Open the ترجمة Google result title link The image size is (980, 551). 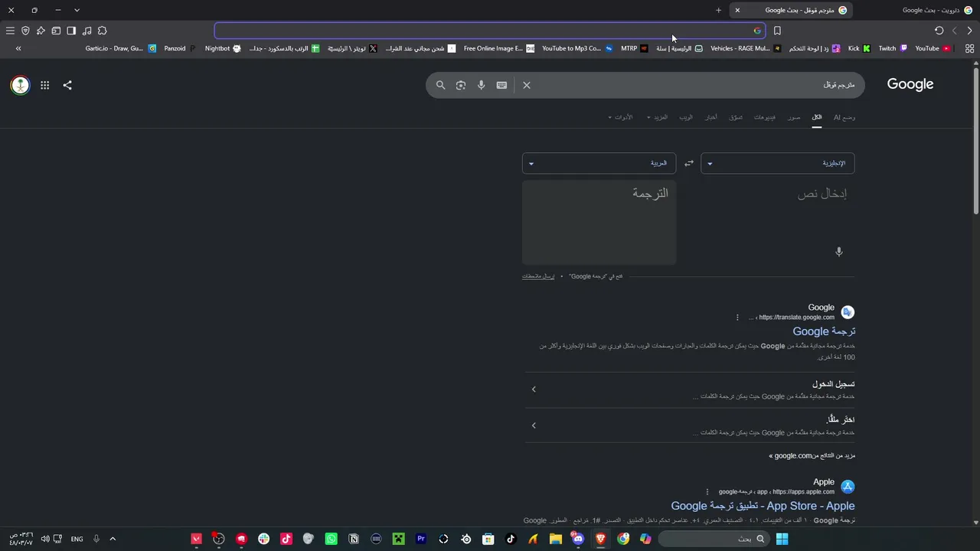[824, 331]
